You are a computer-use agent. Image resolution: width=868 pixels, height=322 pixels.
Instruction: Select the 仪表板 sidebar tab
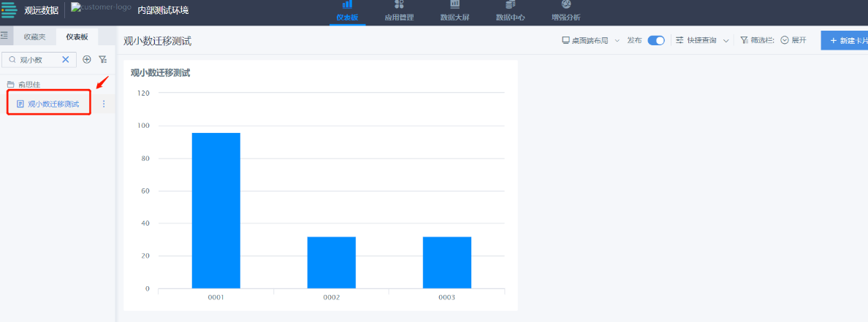pos(77,36)
